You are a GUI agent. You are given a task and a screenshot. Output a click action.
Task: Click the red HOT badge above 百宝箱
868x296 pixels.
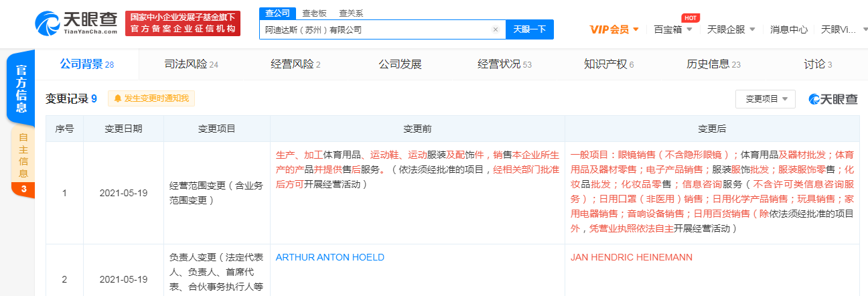(x=691, y=18)
